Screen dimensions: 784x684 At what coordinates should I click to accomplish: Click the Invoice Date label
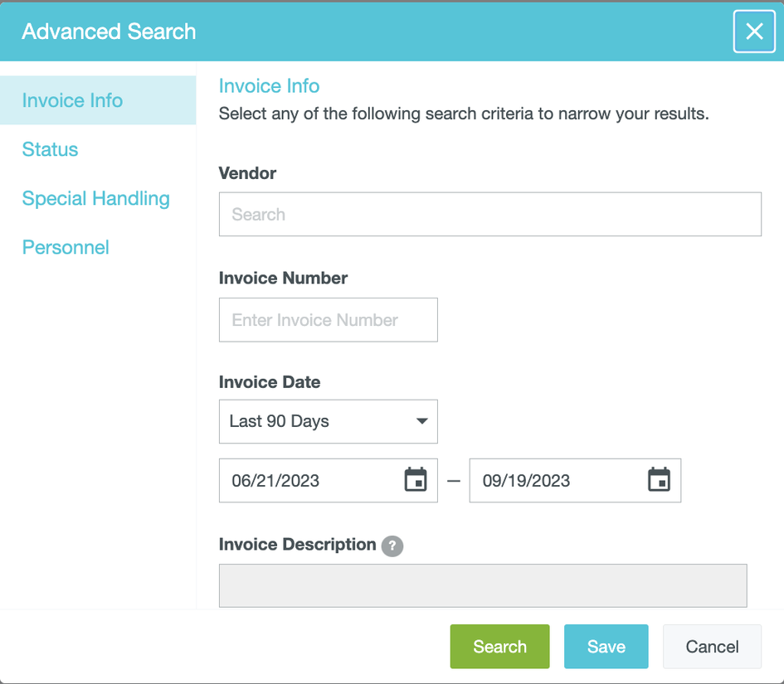coord(270,382)
